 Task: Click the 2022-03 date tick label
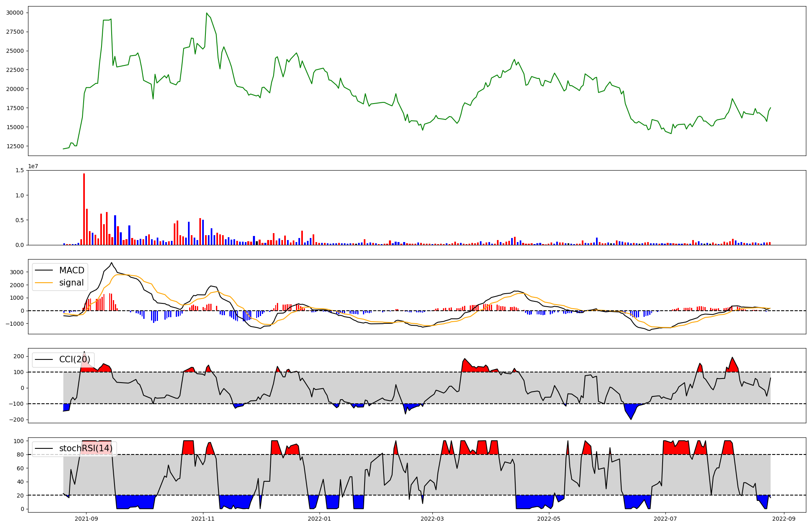432,519
